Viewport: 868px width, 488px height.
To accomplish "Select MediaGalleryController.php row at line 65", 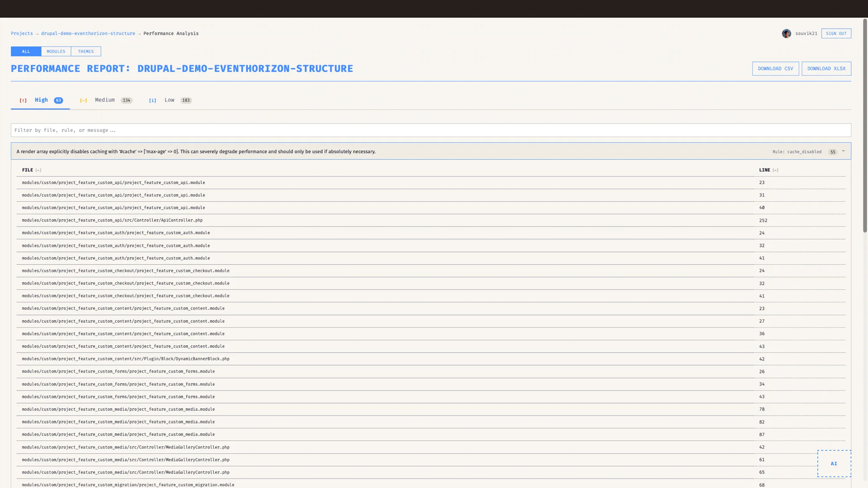I will [x=431, y=472].
